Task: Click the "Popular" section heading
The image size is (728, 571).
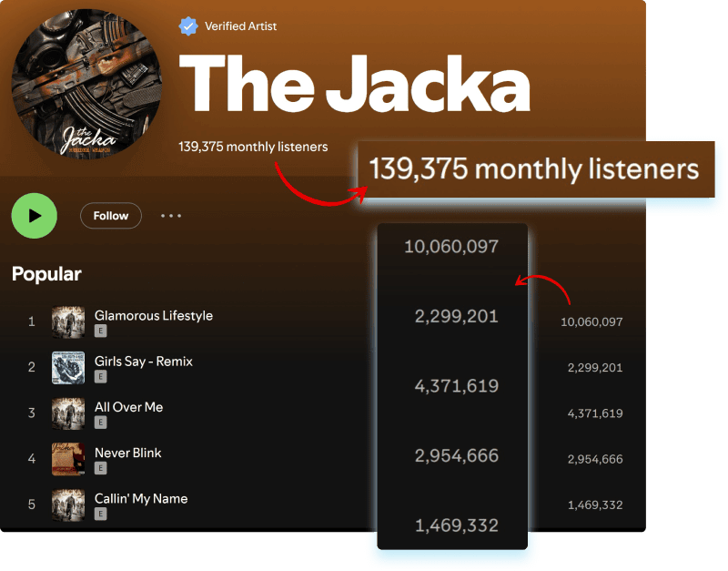Action: pos(46,274)
